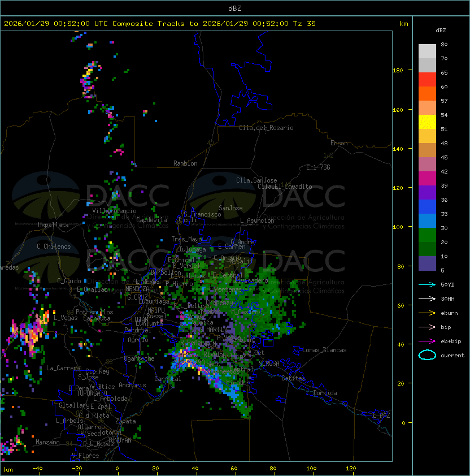Screen dimensions: 470x476
Task: Pick the green swatch below 30 dBZ
Action: point(427,235)
